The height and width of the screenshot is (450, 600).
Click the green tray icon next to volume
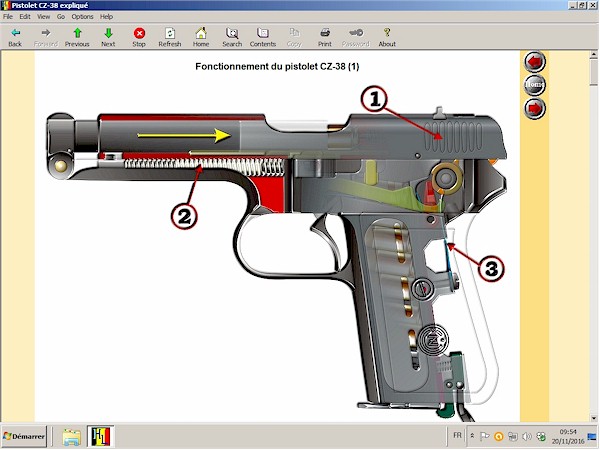click(541, 436)
